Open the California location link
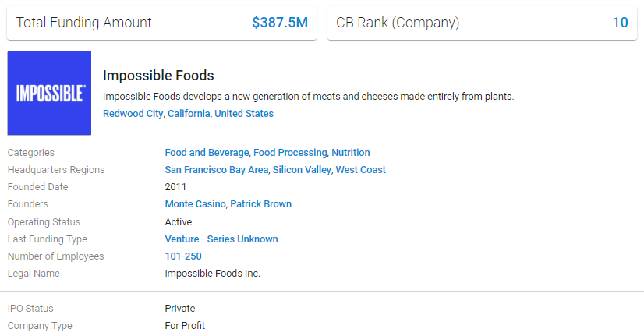Image resolution: width=644 pixels, height=336 pixels. tap(189, 114)
